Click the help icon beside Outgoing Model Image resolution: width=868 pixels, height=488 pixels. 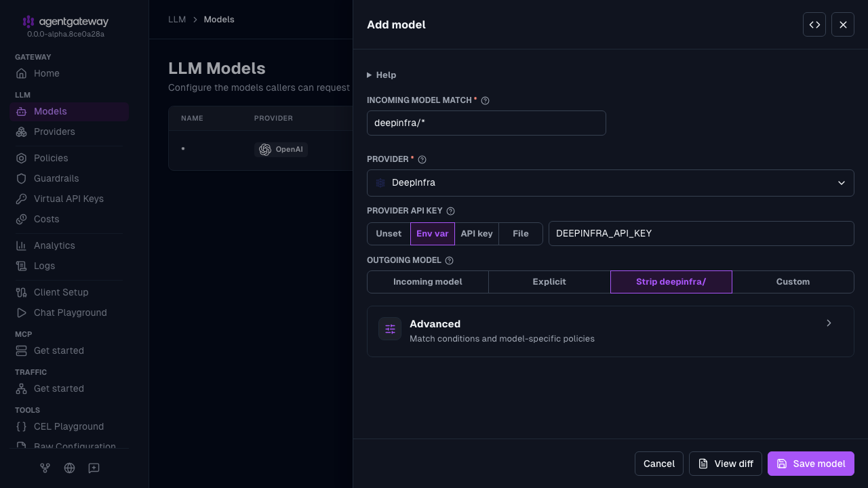pyautogui.click(x=449, y=260)
